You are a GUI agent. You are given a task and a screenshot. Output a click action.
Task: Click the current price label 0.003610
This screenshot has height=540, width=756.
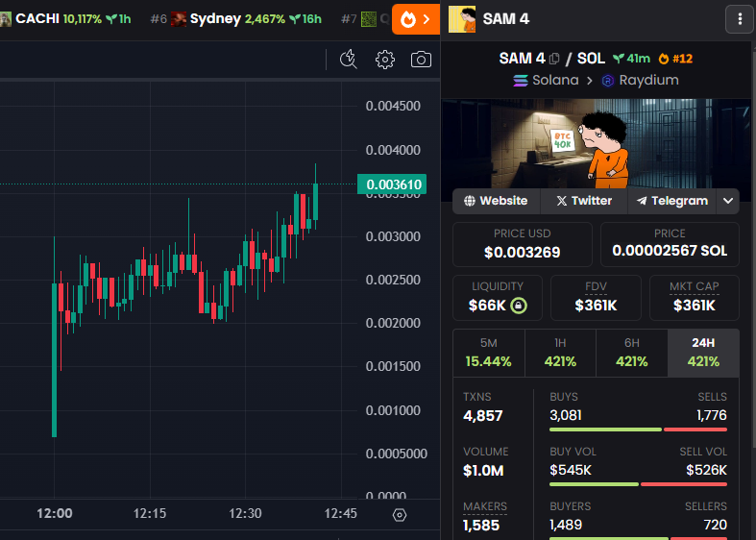click(392, 184)
